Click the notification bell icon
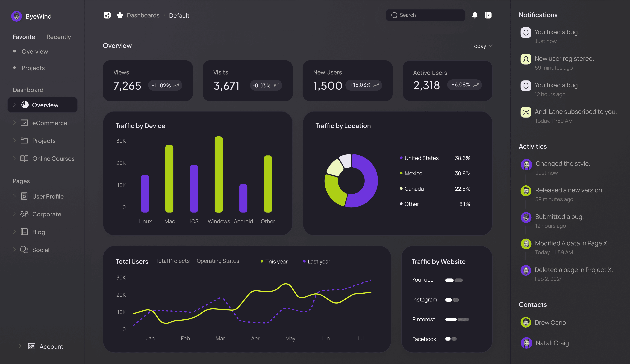Screen dimensions: 630x364 (x=474, y=15)
